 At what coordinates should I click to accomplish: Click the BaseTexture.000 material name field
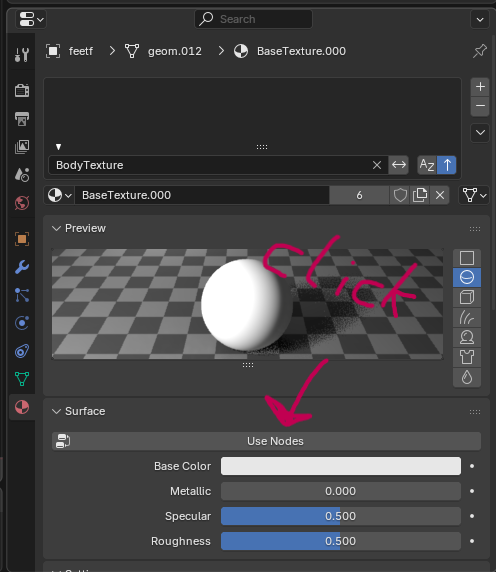(x=202, y=195)
